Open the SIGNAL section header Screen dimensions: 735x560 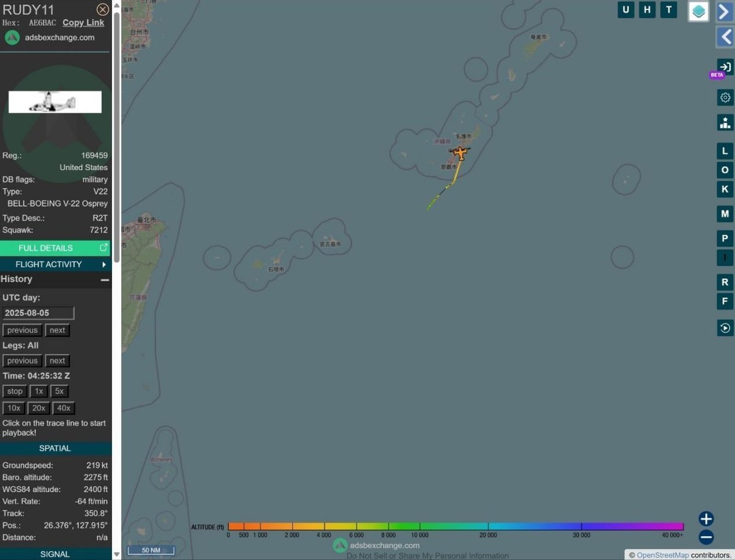[x=55, y=554]
